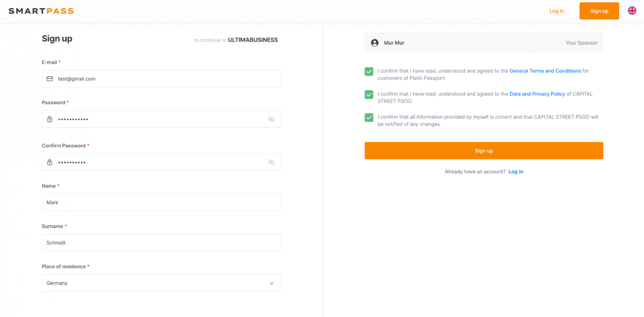Open the language selector flag icon
This screenshot has height=317, width=644.
pyautogui.click(x=632, y=11)
